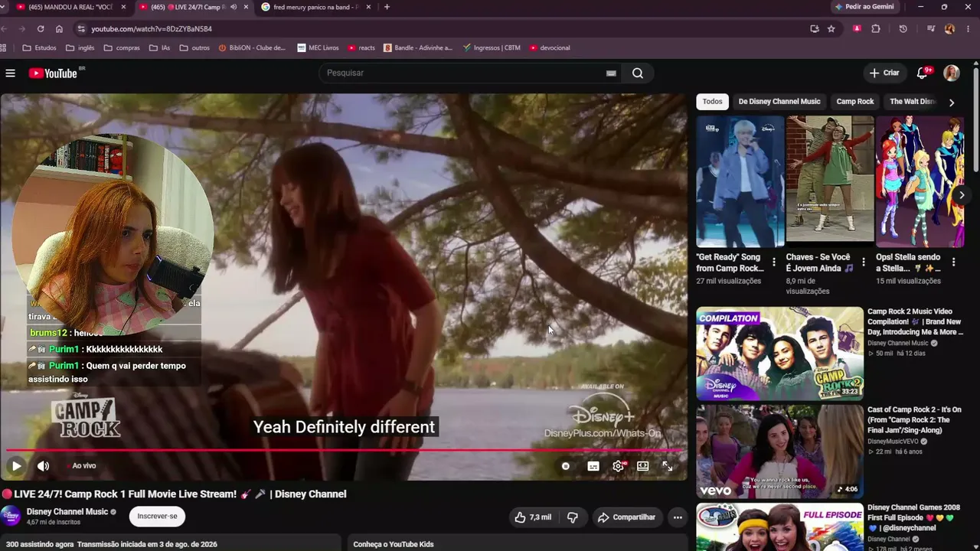Toggle autoplay switch in player
This screenshot has width=980, height=551.
tap(566, 466)
